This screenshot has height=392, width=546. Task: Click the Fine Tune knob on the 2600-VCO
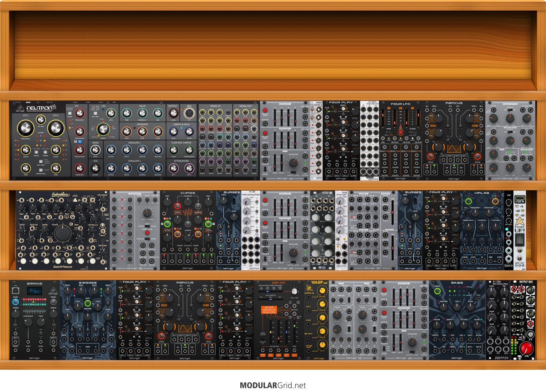point(294,291)
